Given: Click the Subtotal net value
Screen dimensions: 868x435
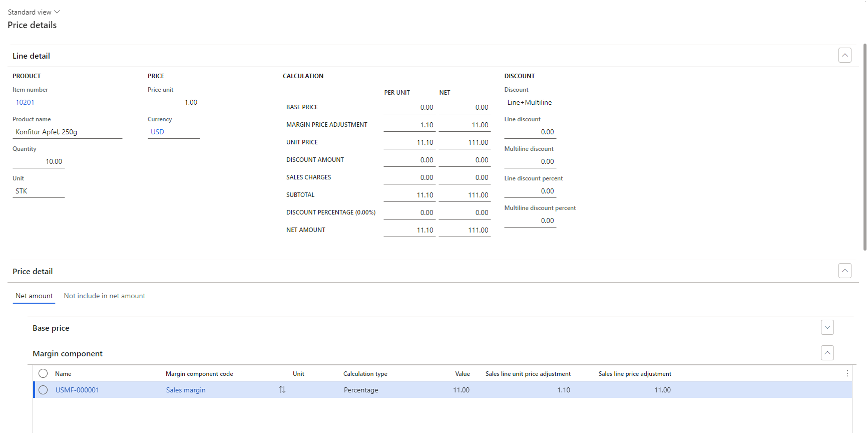Looking at the screenshot, I should (465, 195).
